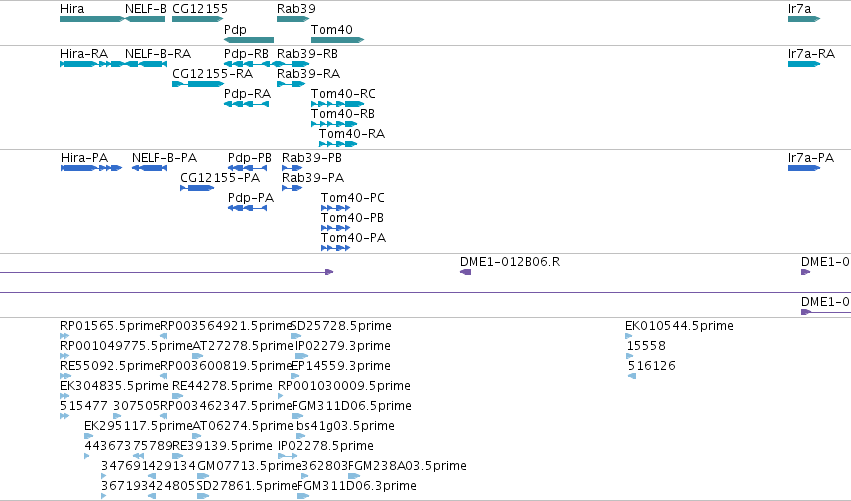Click the Rab39 gene label

[x=296, y=9]
